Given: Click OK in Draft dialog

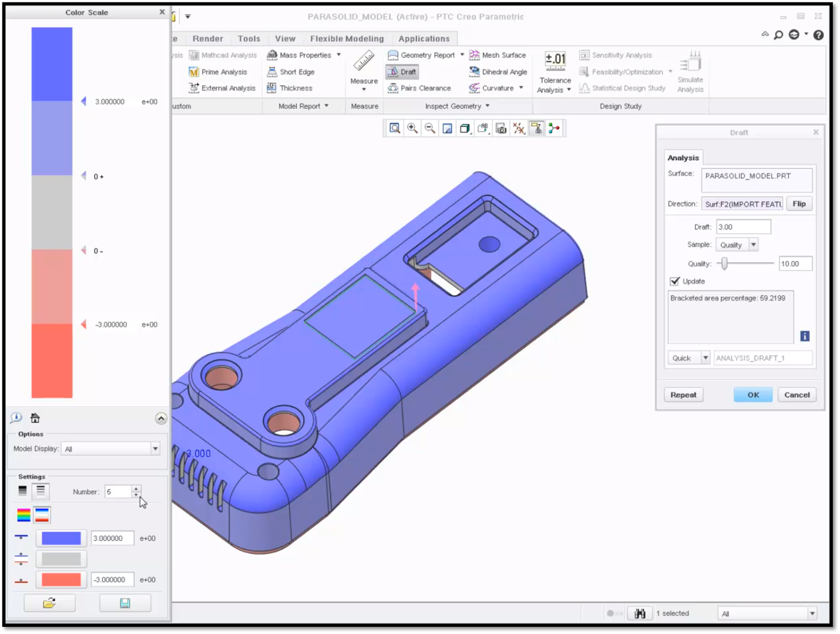Looking at the screenshot, I should pos(754,395).
